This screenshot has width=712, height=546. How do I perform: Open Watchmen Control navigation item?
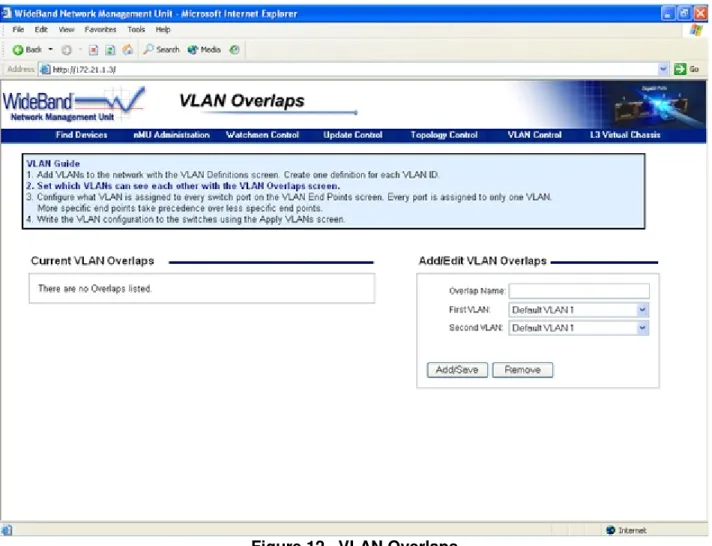coord(262,135)
